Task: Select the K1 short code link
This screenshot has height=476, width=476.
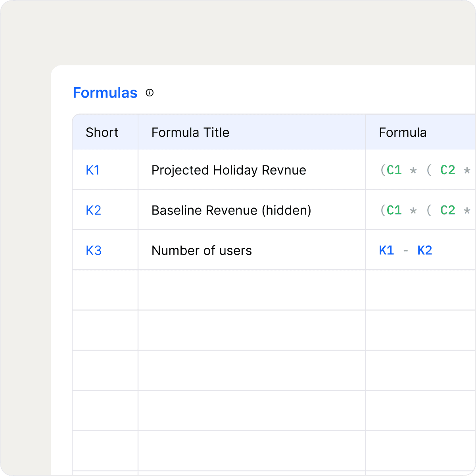Action: [92, 170]
